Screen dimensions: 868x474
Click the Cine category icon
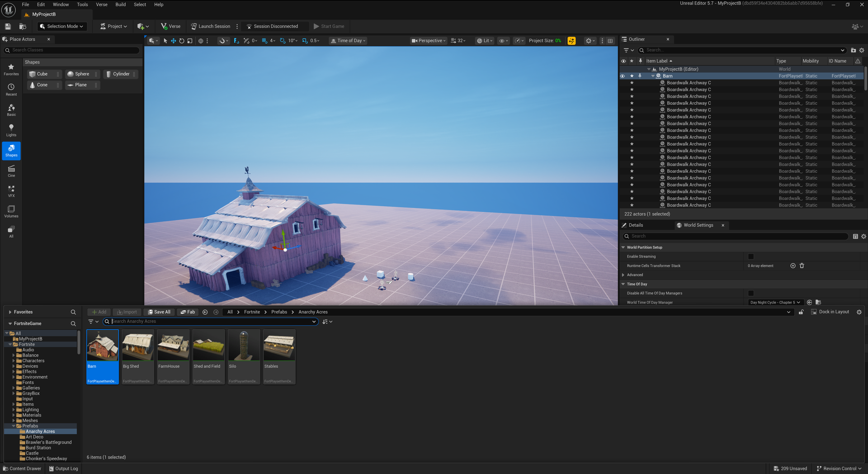11,171
